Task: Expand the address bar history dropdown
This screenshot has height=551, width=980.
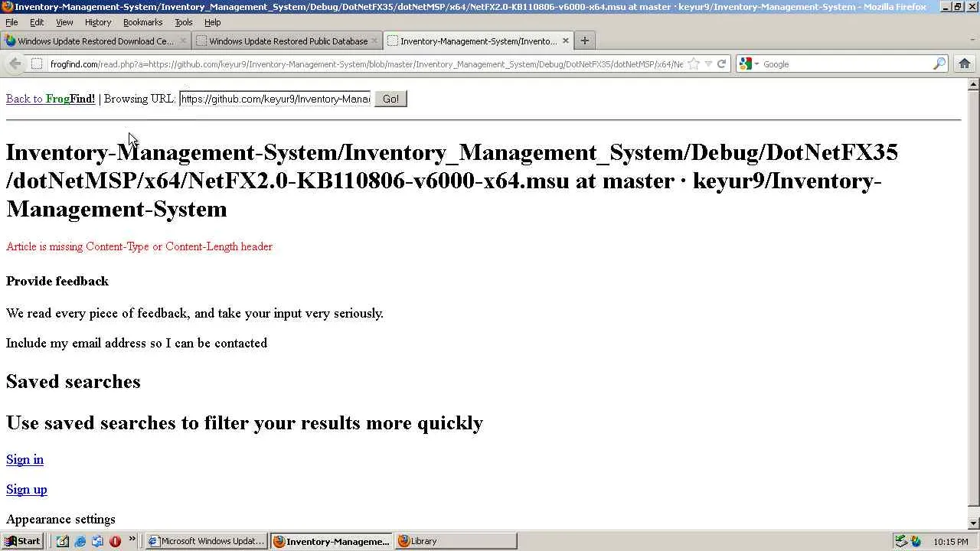Action: (708, 64)
